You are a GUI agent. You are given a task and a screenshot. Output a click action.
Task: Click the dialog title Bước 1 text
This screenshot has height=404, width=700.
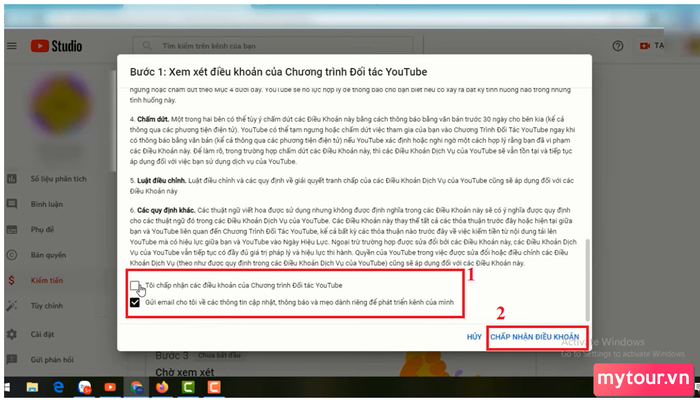coord(278,72)
